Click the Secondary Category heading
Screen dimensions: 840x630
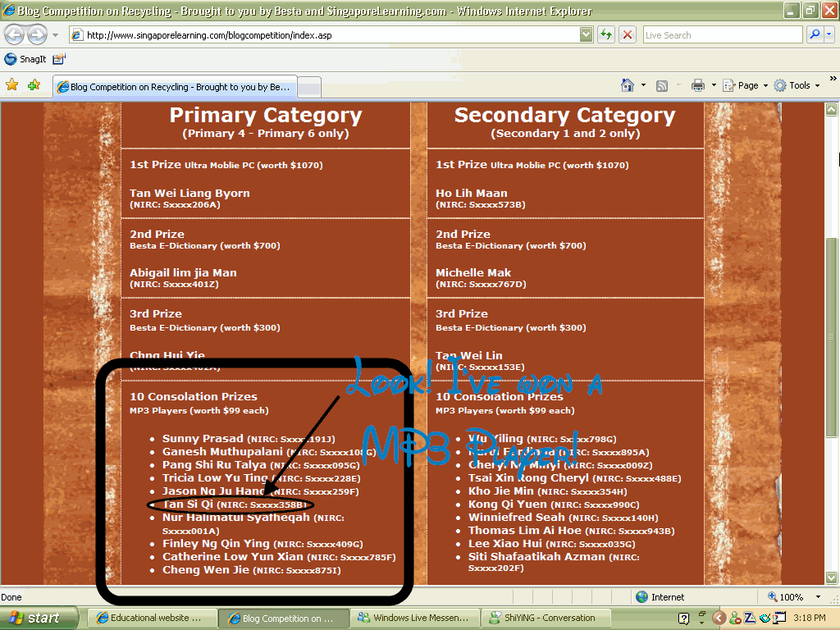click(564, 115)
